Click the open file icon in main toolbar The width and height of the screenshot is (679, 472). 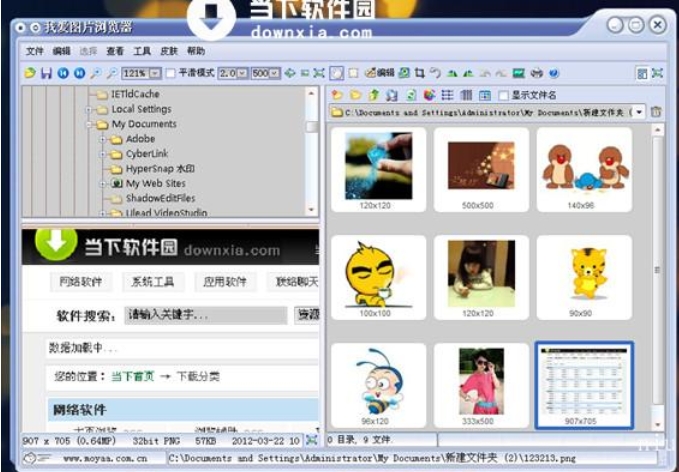point(30,73)
